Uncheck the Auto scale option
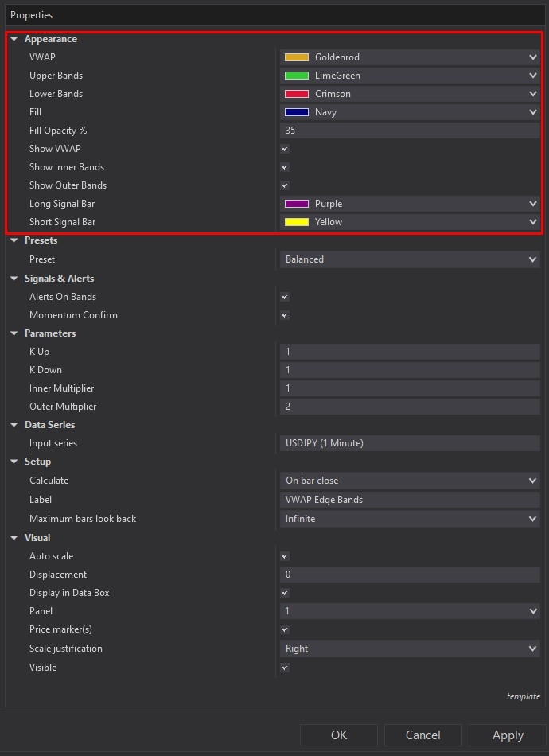The image size is (549, 756). click(284, 555)
